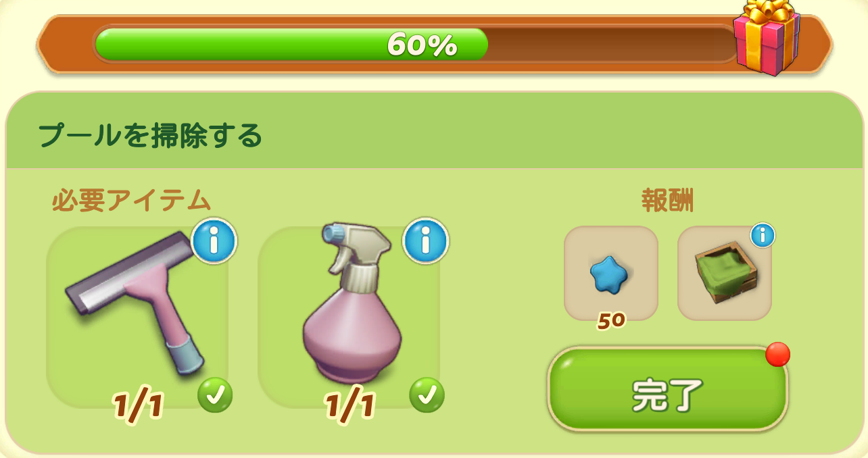This screenshot has height=458, width=868.
Task: Show info for the spray bottle
Action: point(426,240)
